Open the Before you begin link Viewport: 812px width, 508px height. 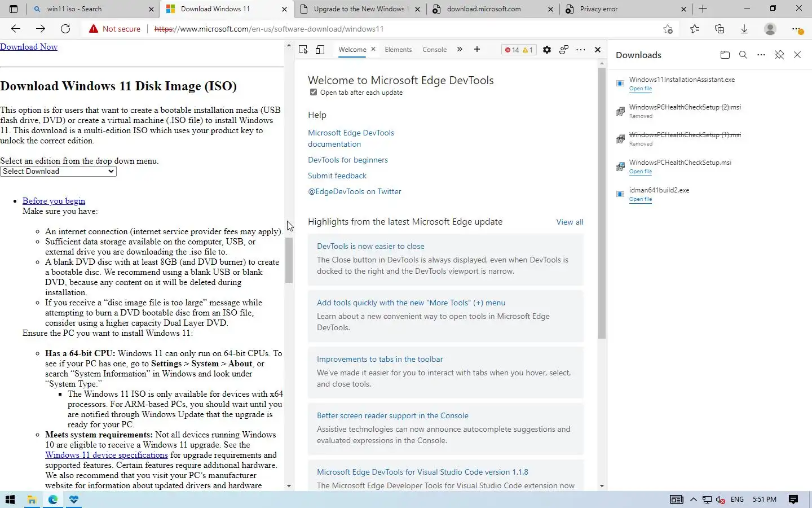pos(54,201)
